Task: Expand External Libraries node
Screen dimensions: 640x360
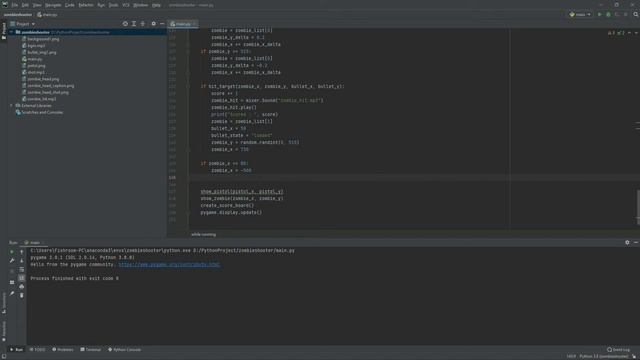Action: [12, 106]
